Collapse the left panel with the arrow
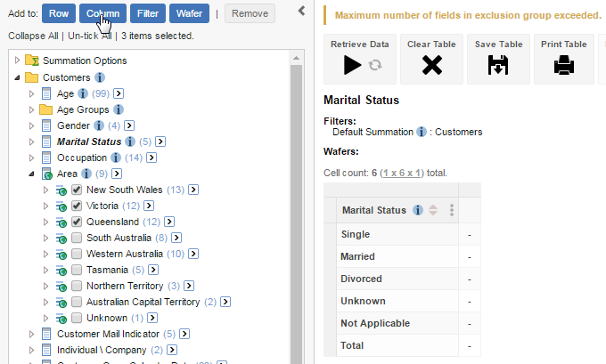This screenshot has width=606, height=364. pyautogui.click(x=301, y=11)
